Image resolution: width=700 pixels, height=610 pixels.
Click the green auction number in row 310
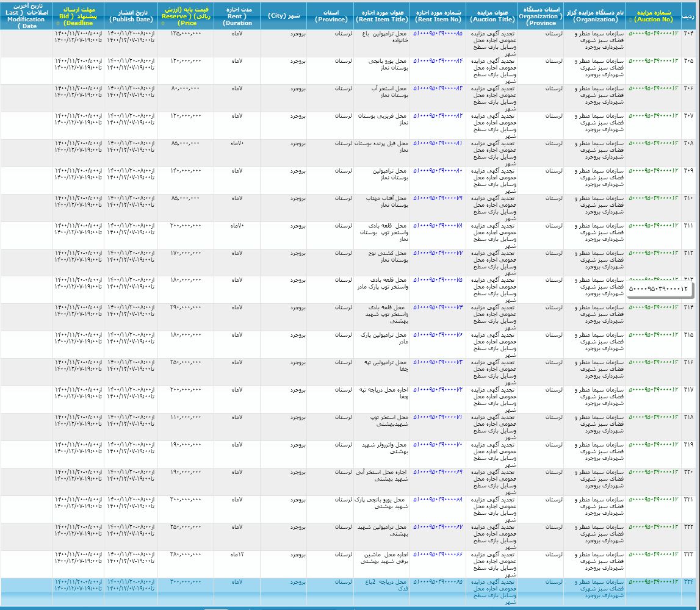coord(653,198)
